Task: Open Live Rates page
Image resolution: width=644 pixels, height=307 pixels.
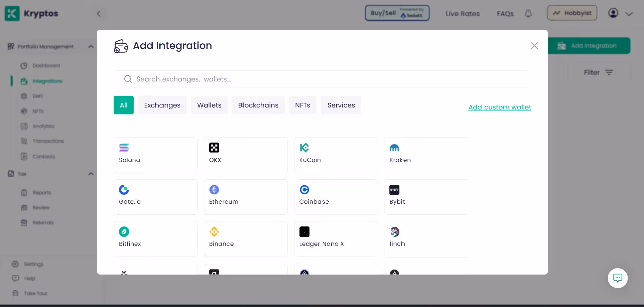Action: click(x=463, y=14)
